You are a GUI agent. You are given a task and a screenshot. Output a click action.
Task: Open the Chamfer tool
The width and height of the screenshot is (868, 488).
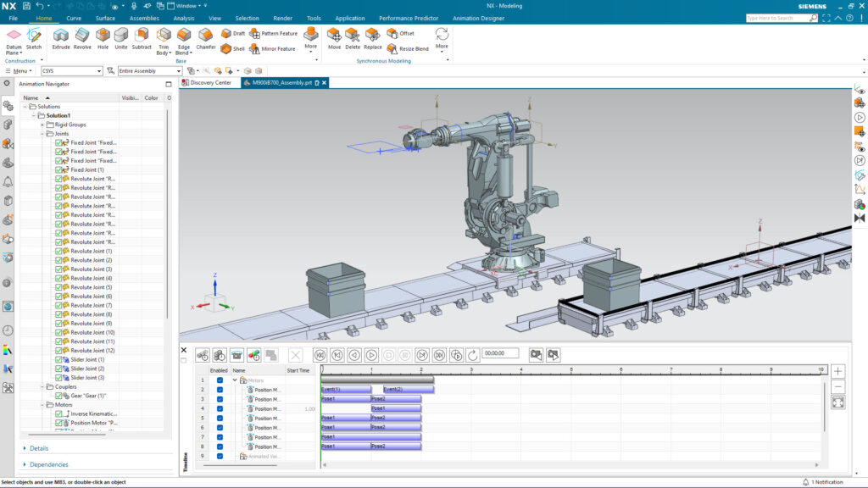tap(205, 39)
